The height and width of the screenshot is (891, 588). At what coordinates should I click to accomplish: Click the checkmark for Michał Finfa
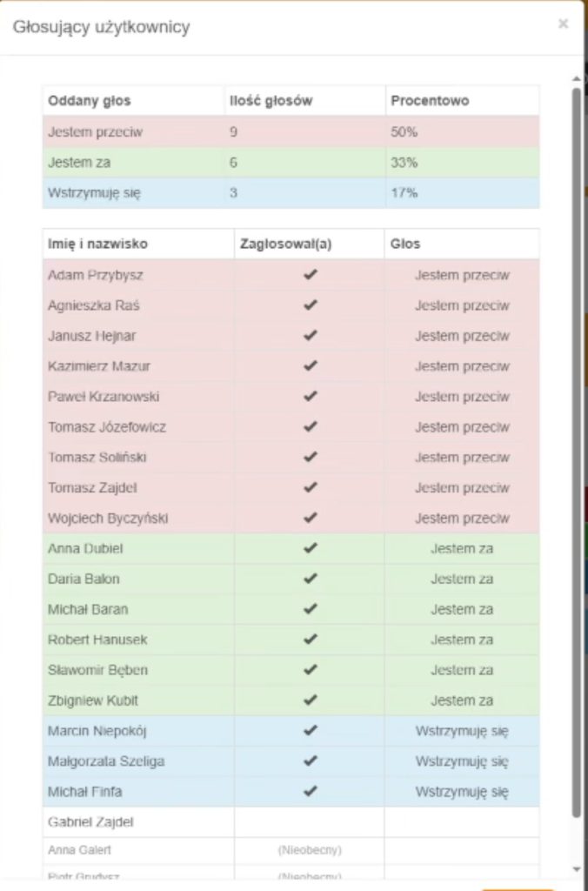(310, 792)
